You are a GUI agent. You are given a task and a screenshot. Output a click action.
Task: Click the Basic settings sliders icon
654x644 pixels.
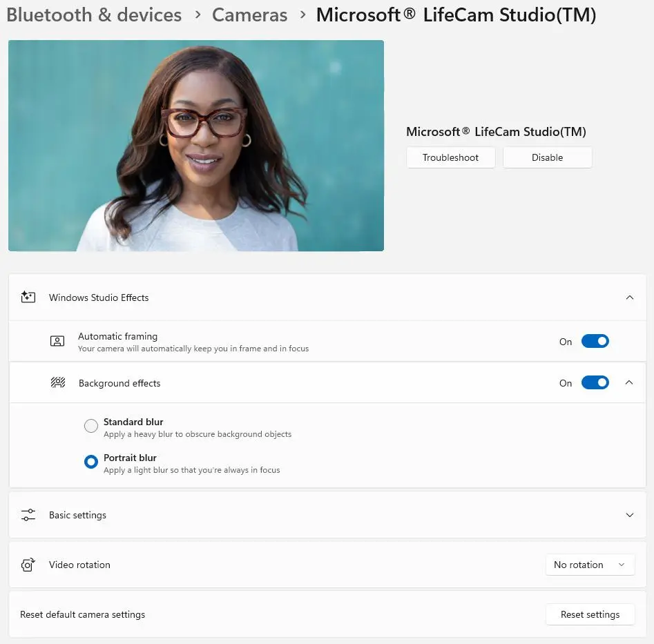(28, 515)
